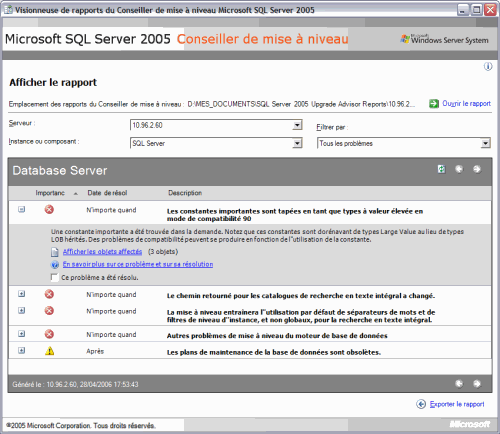The height and width of the screenshot is (434, 500).
Task: Select Autres problèmes de mise à niveau text
Action: 277,336
